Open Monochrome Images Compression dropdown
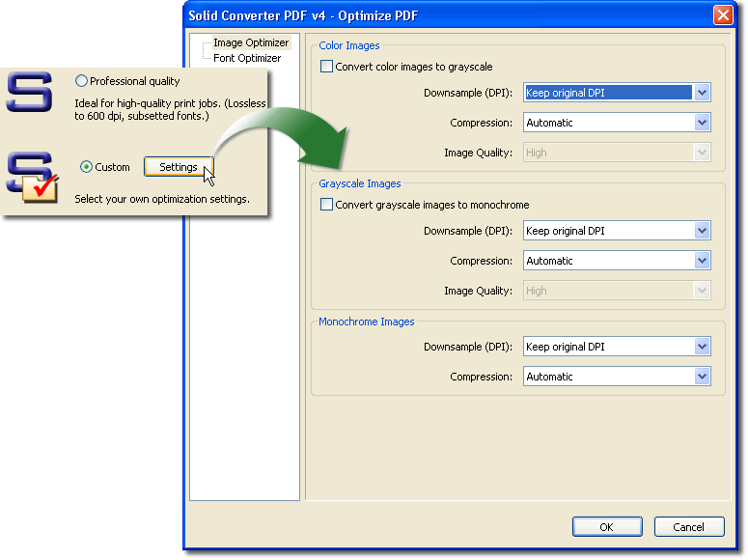 (x=617, y=377)
